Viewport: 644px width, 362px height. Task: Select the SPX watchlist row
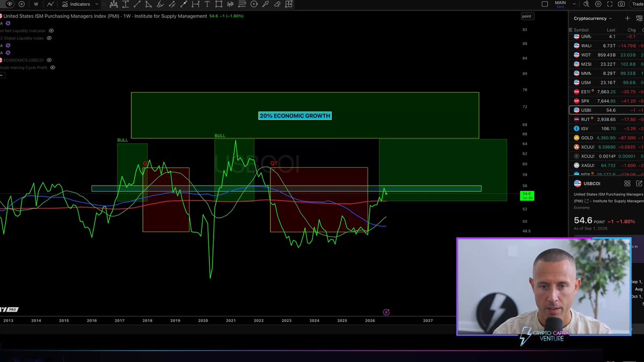606,101
